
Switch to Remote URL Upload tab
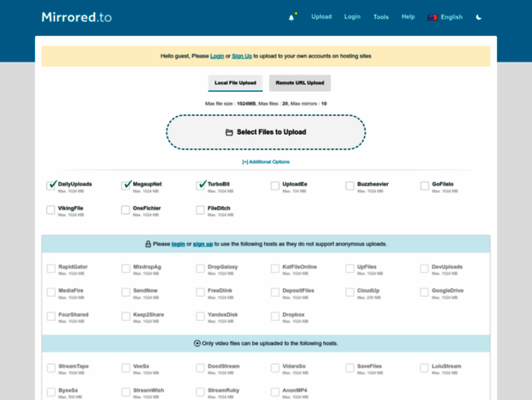(x=300, y=83)
